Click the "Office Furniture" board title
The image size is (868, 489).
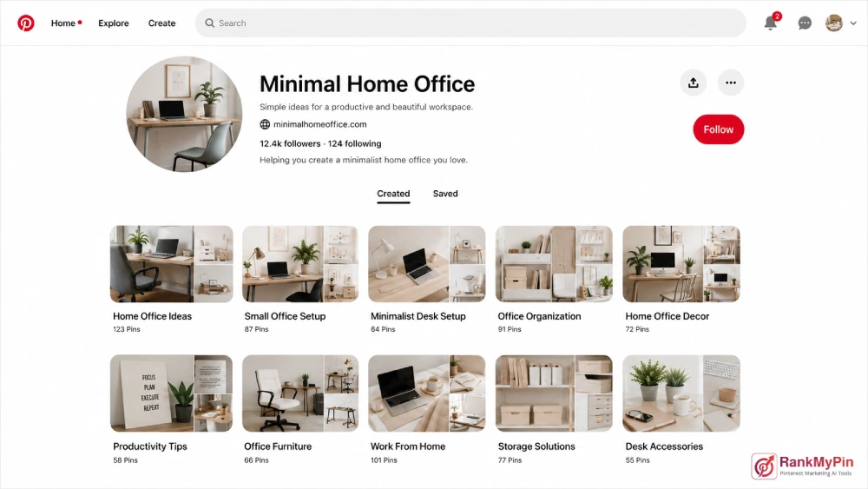point(278,446)
